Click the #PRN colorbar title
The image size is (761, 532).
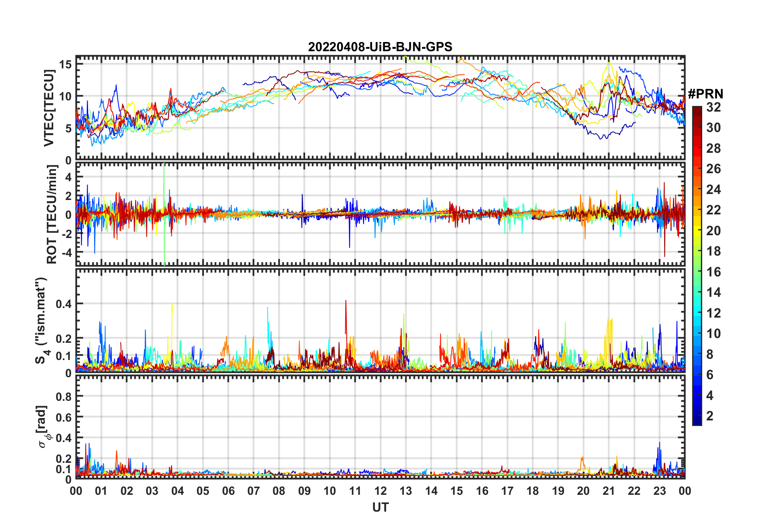pyautogui.click(x=706, y=94)
